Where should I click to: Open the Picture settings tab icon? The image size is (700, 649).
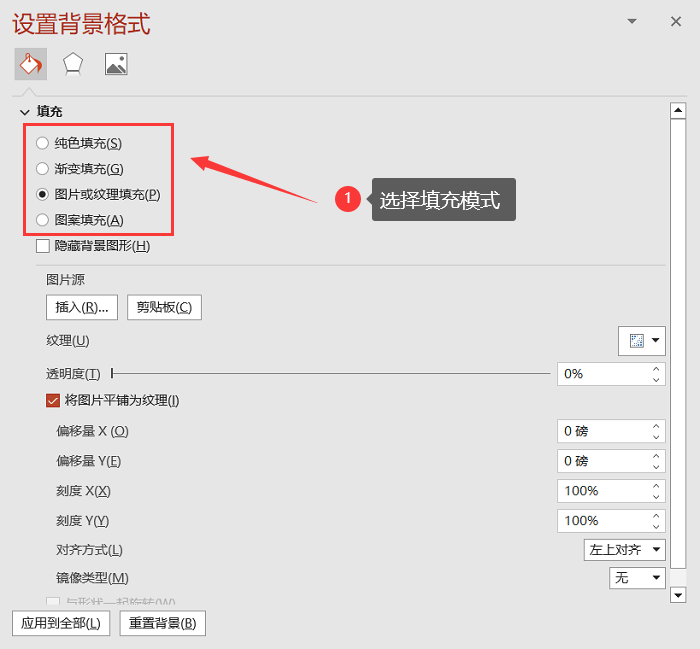116,64
